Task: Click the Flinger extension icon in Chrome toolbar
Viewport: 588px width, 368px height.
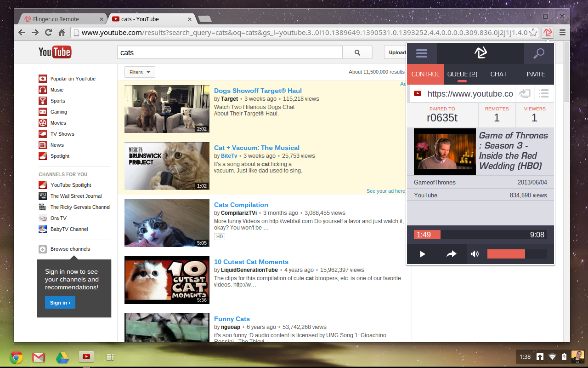Action: click(548, 32)
